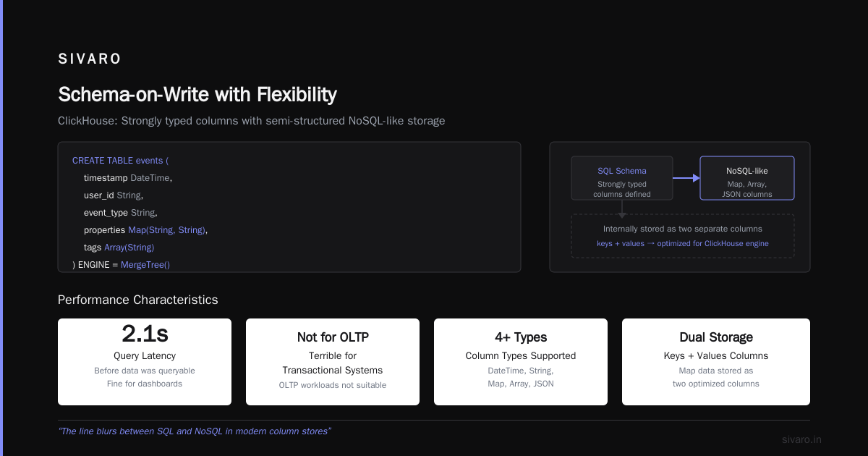Click the 'Not for OLTP' card title
The image size is (868, 456).
click(x=333, y=337)
